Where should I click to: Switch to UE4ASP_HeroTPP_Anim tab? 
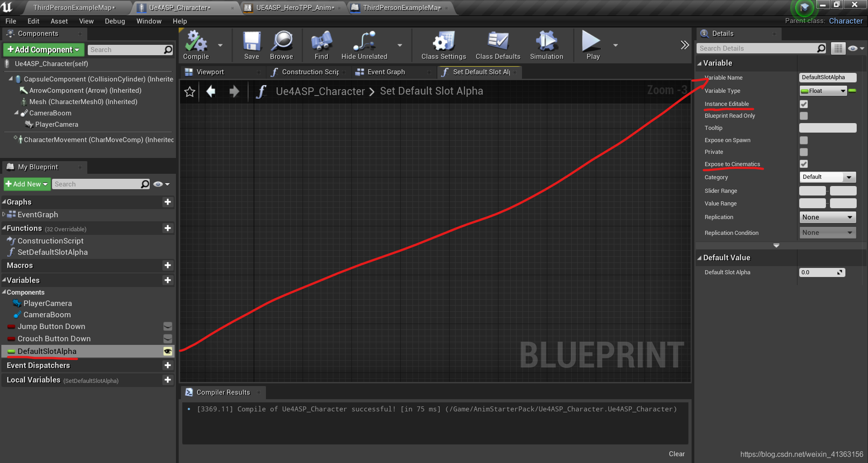[294, 8]
